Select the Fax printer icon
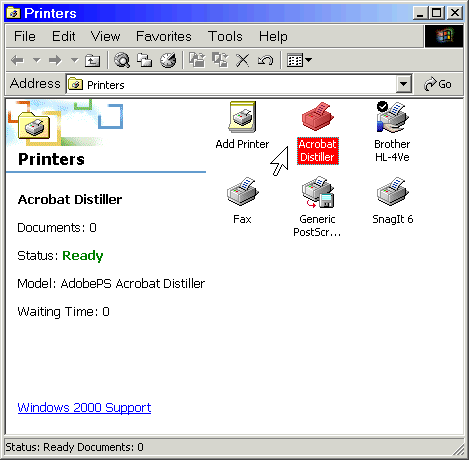The width and height of the screenshot is (469, 460). point(243,191)
